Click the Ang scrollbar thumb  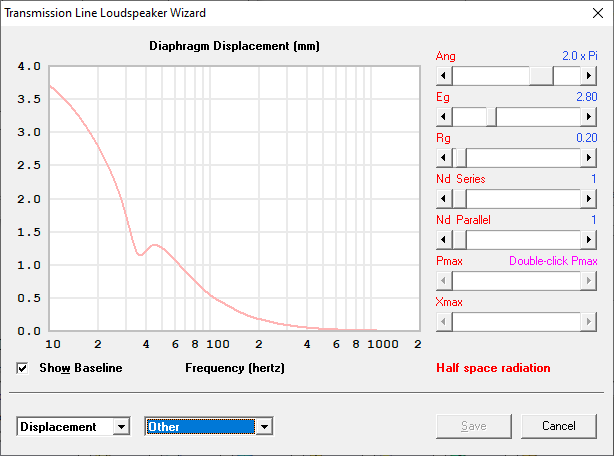(x=541, y=76)
